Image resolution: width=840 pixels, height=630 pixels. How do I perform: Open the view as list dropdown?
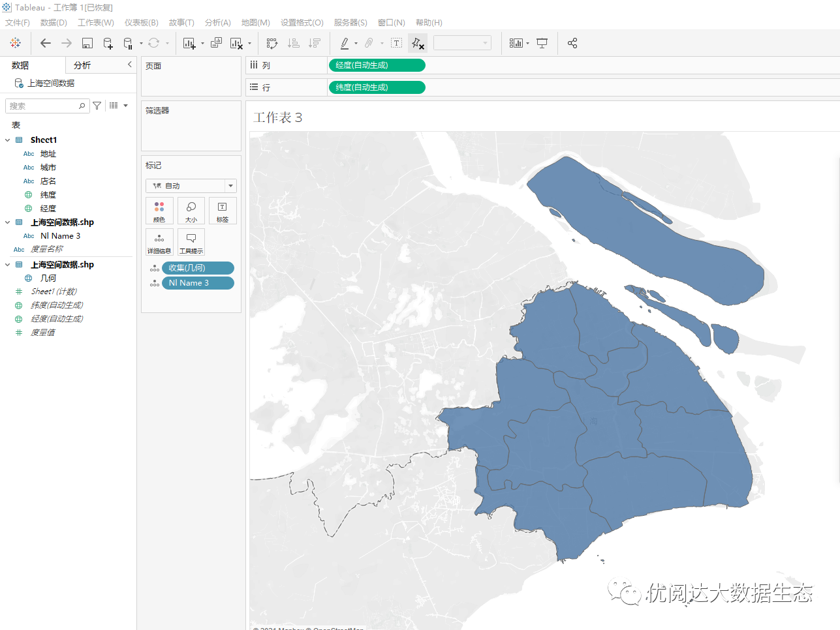pos(118,106)
